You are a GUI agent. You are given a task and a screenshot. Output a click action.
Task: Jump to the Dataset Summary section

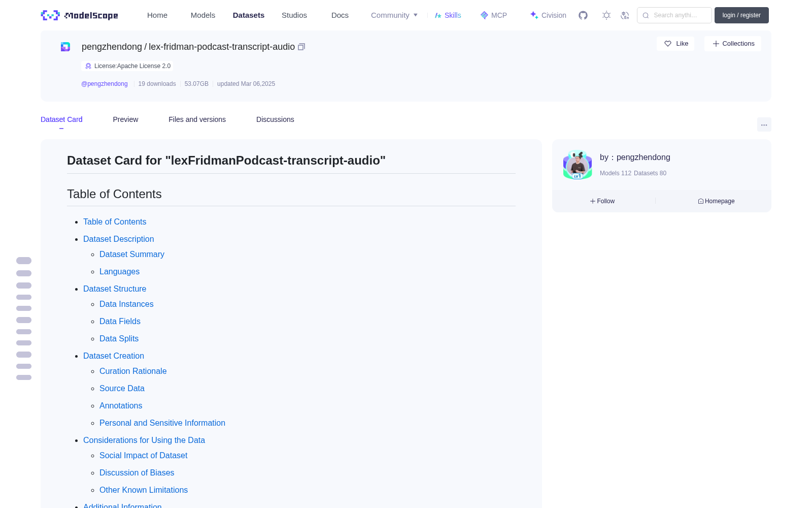(x=132, y=254)
